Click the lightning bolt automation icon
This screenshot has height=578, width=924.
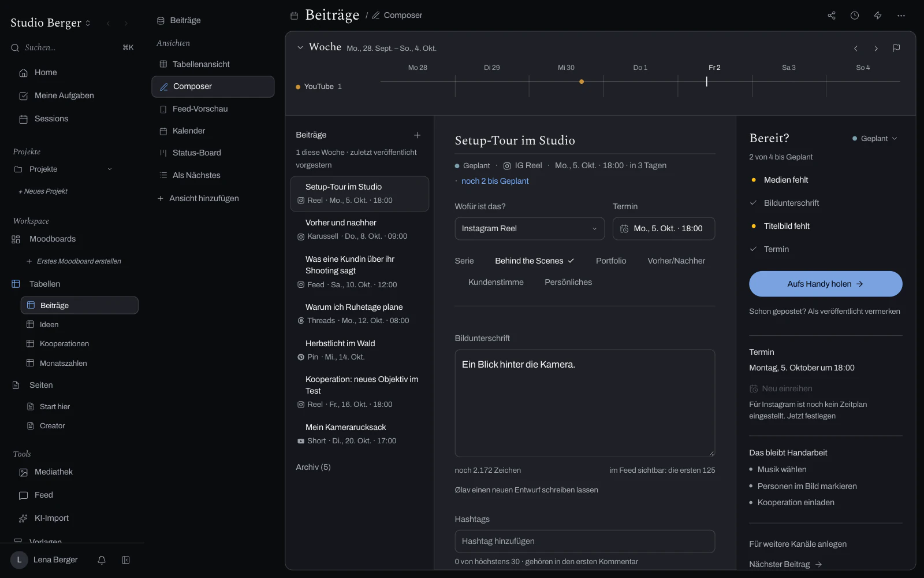click(x=878, y=16)
